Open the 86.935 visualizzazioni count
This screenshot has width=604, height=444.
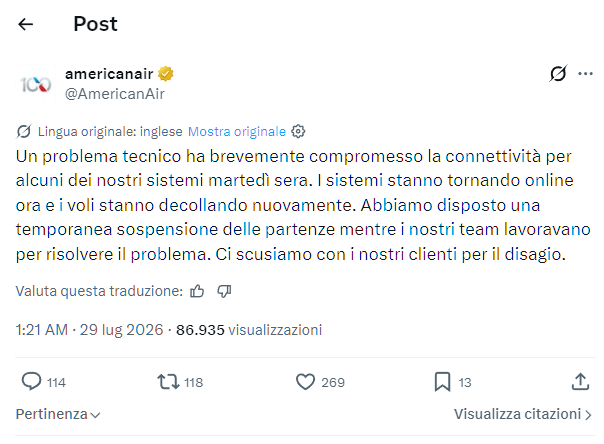249,330
